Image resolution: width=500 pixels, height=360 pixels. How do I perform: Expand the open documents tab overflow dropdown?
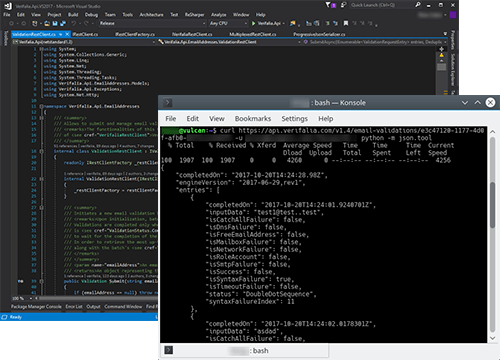(445, 34)
